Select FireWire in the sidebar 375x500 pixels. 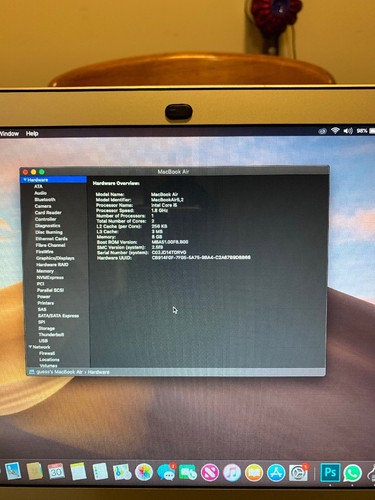[x=44, y=252]
